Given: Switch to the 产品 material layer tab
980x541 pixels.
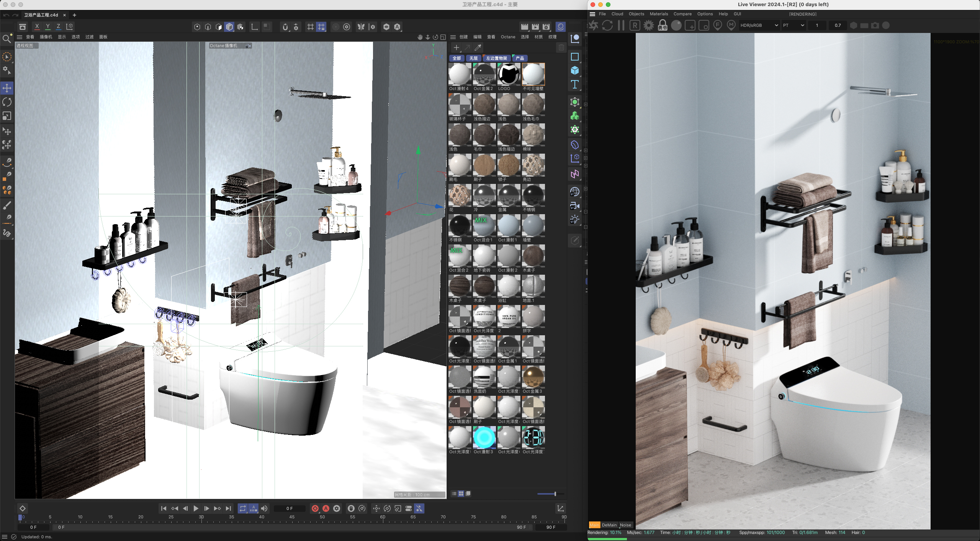Looking at the screenshot, I should pyautogui.click(x=520, y=58).
